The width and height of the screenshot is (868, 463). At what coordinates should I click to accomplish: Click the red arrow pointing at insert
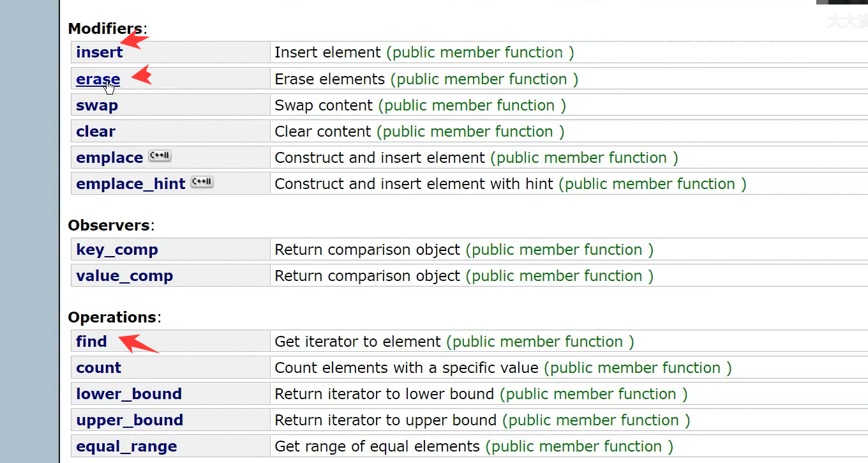coord(134,41)
